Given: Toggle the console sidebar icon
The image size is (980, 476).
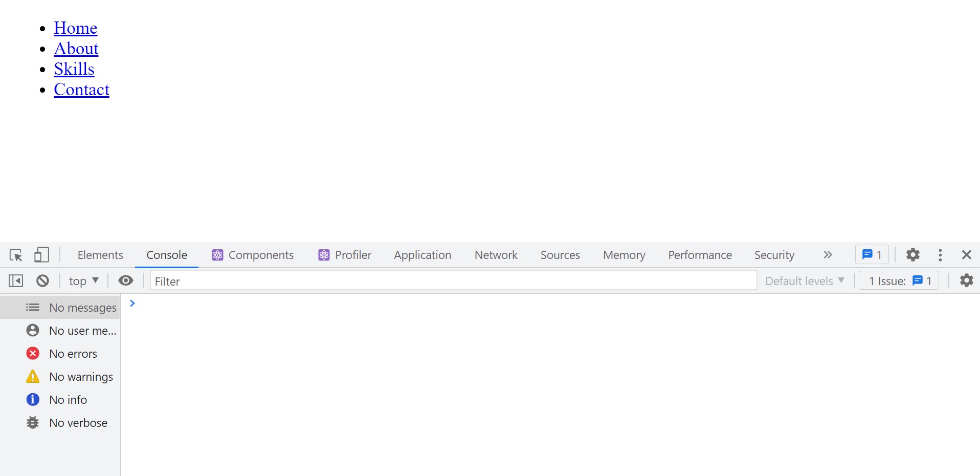Looking at the screenshot, I should (16, 280).
